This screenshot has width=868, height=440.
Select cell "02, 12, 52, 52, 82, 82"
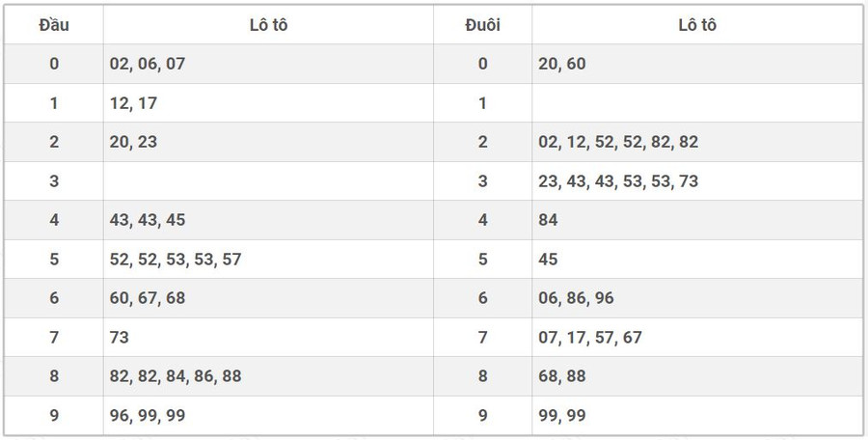click(x=618, y=142)
